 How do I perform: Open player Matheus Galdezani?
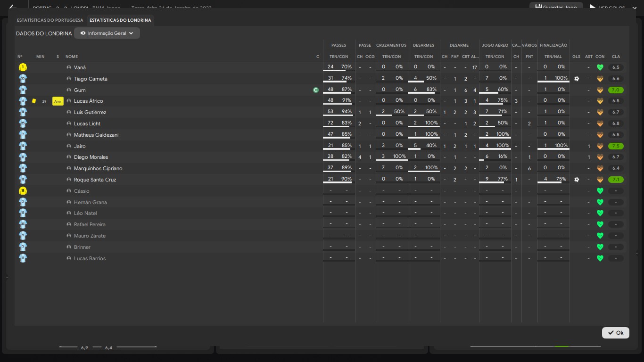(x=96, y=135)
